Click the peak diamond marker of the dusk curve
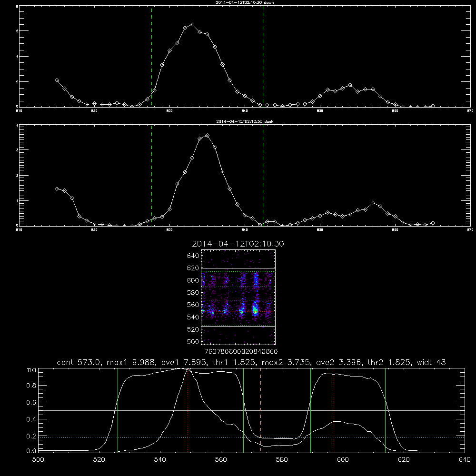 207,135
